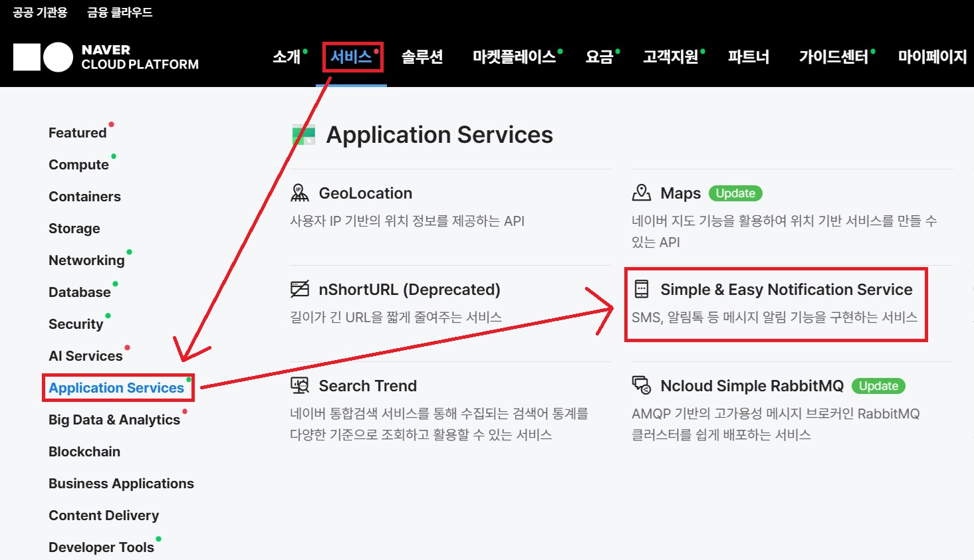Select Networking category in sidebar
974x560 pixels.
pyautogui.click(x=86, y=260)
